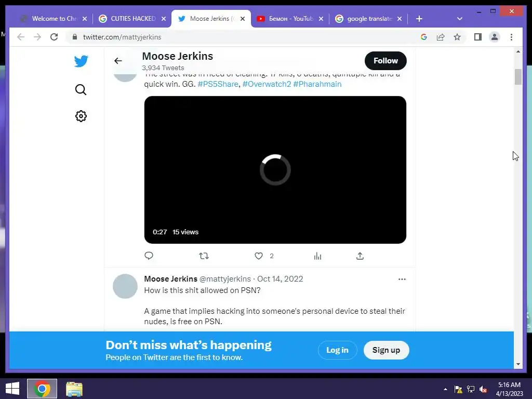532x399 pixels.
Task: Retweet the Overwatch2 video tweet
Action: coord(204,256)
